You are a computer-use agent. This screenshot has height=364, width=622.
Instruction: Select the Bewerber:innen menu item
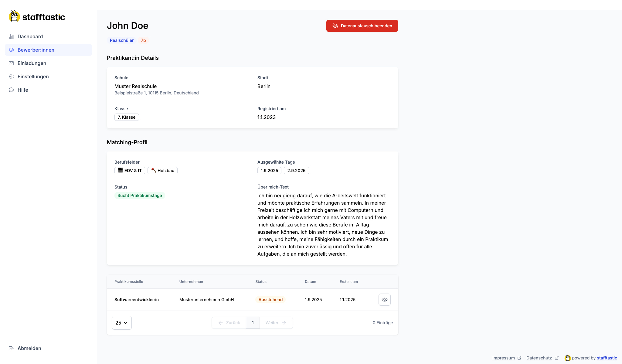pyautogui.click(x=36, y=50)
